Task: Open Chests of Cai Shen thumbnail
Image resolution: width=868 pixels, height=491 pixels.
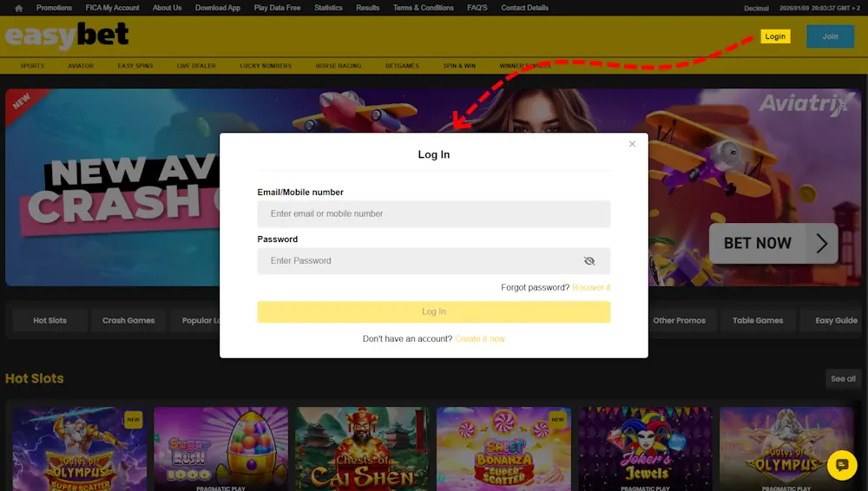Action: (362, 449)
